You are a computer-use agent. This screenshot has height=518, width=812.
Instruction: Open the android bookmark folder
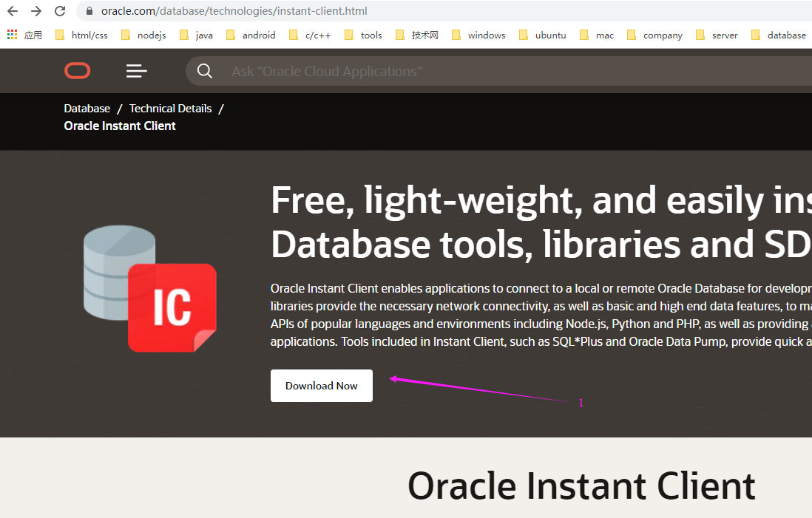[x=251, y=35]
